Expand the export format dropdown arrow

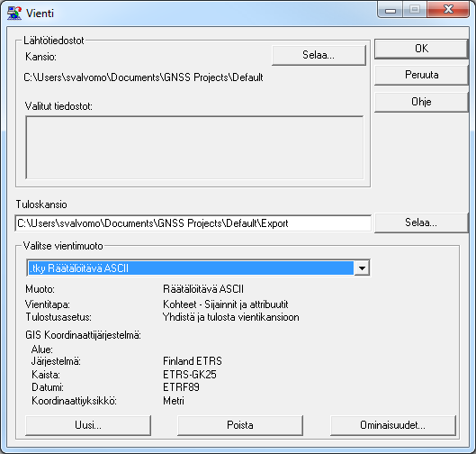362,268
